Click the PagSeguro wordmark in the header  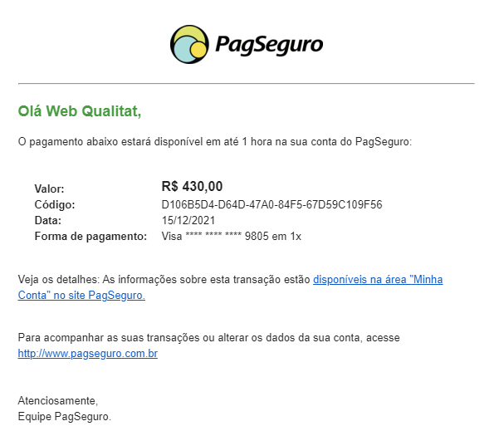click(269, 45)
